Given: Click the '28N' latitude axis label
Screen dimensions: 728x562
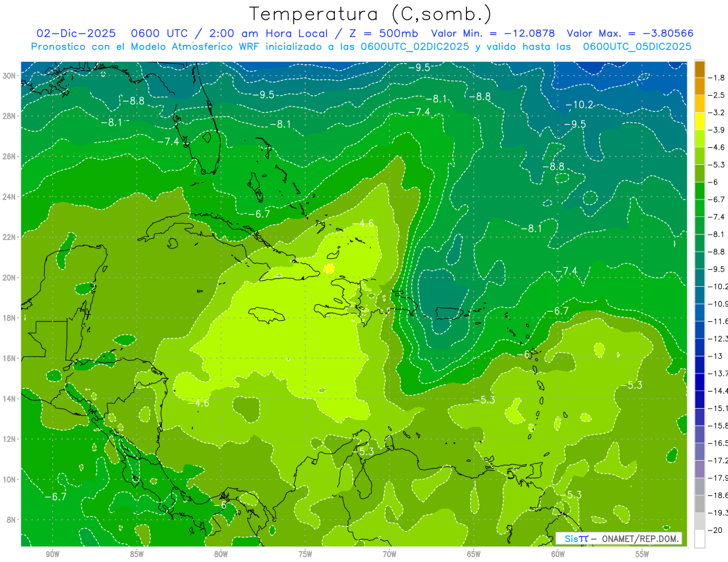Looking at the screenshot, I should (10, 116).
